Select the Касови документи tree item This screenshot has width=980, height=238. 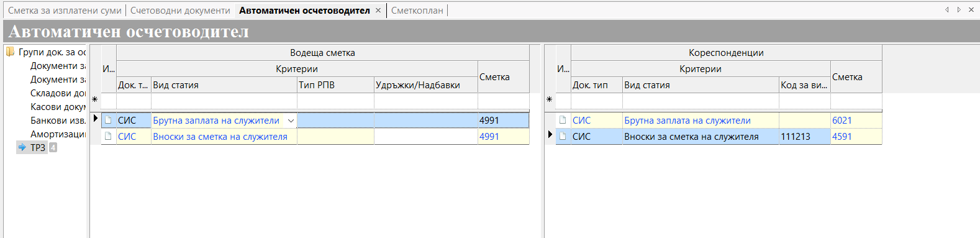pyautogui.click(x=58, y=107)
